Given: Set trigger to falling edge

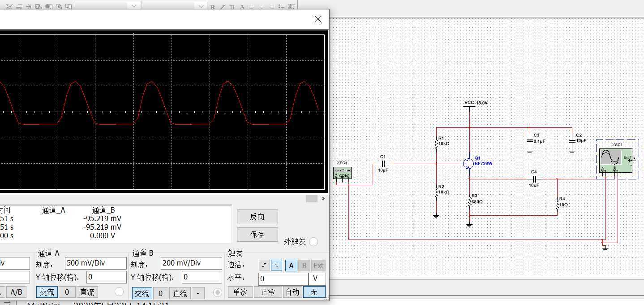Looking at the screenshot, I should 276,265.
